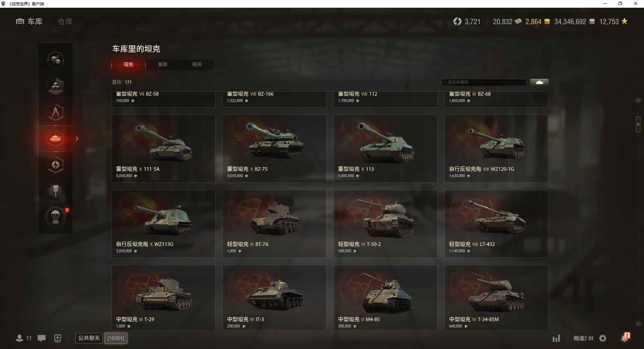Open the parachute supply drop icon
The image size is (644, 349).
(x=56, y=217)
